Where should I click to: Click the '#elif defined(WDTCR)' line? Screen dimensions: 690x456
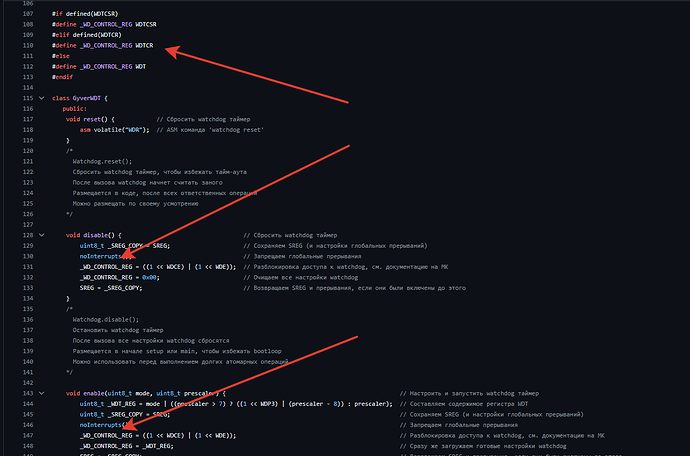pyautogui.click(x=87, y=35)
